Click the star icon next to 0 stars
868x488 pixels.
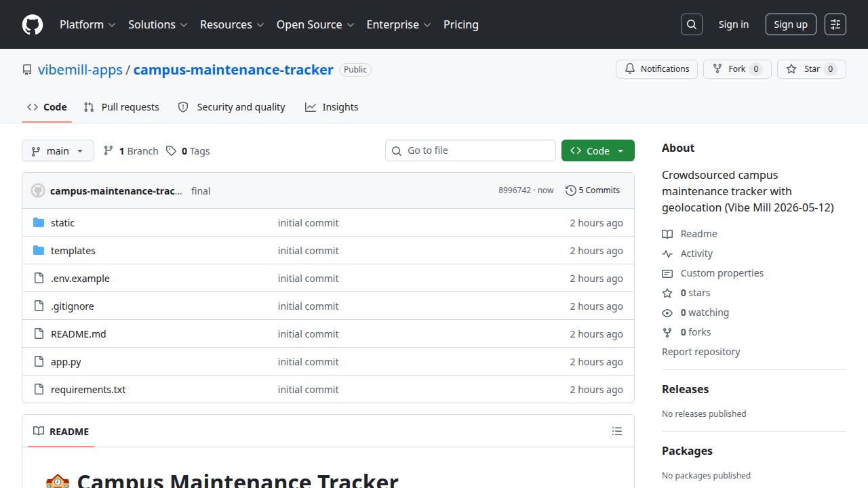click(x=667, y=293)
